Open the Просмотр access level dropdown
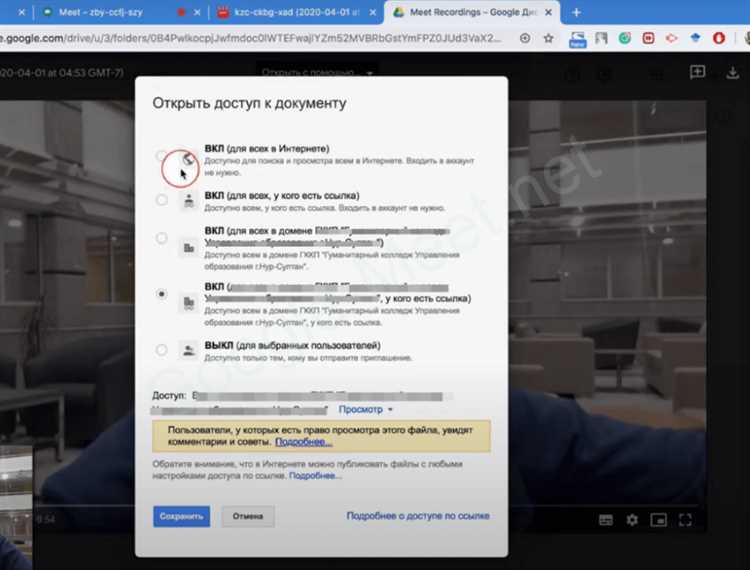Screen dimensions: 750x570 click(365, 409)
